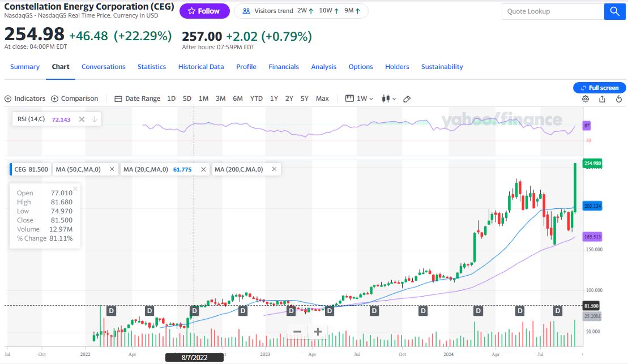Screen dimensions: 628x364
Task: Click the share chart icon
Action: click(602, 99)
